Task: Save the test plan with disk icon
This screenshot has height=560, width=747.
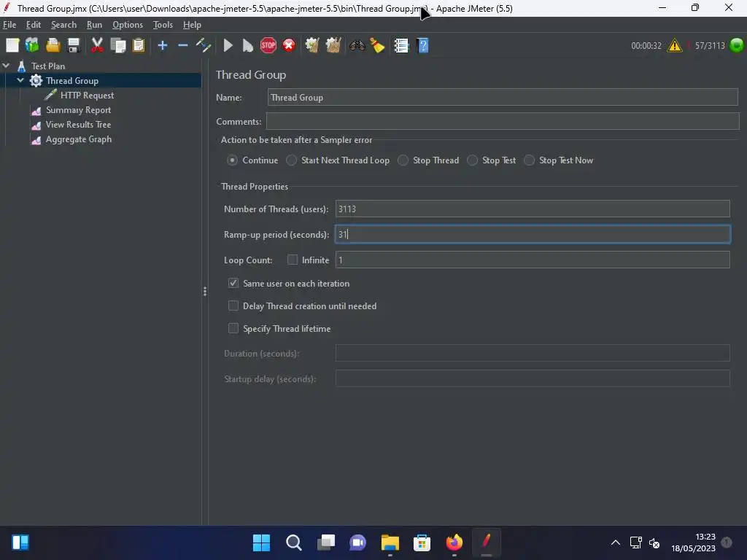Action: (x=74, y=45)
